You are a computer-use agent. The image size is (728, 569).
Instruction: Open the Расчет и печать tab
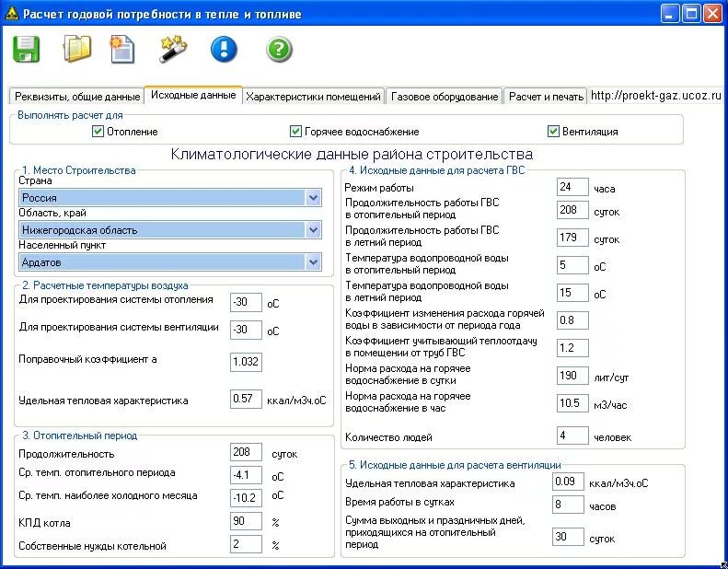[546, 97]
